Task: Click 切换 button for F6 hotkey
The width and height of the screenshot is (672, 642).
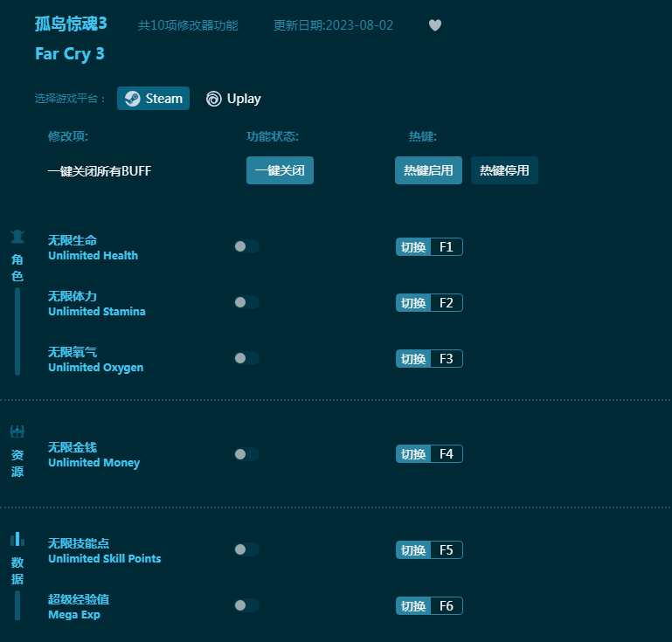Action: pyautogui.click(x=413, y=606)
